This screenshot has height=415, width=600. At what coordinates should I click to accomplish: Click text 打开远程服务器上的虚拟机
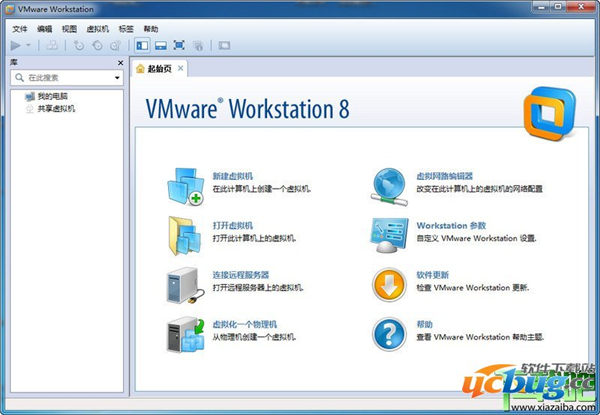258,288
